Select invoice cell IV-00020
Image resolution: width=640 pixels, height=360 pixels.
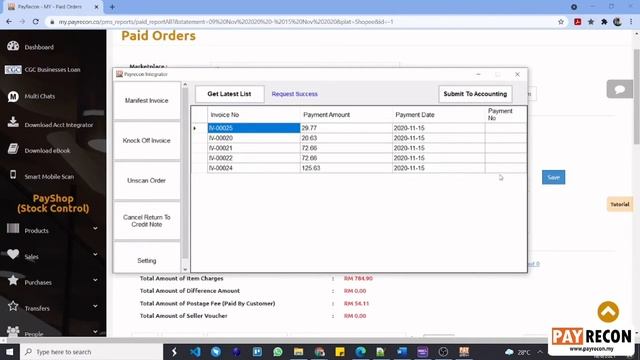(254, 138)
